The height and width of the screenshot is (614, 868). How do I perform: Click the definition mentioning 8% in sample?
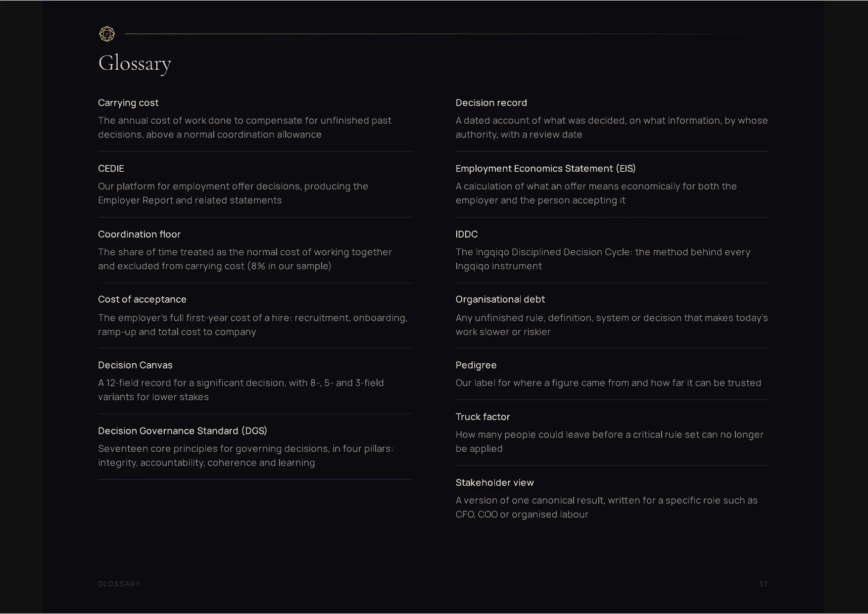(245, 259)
